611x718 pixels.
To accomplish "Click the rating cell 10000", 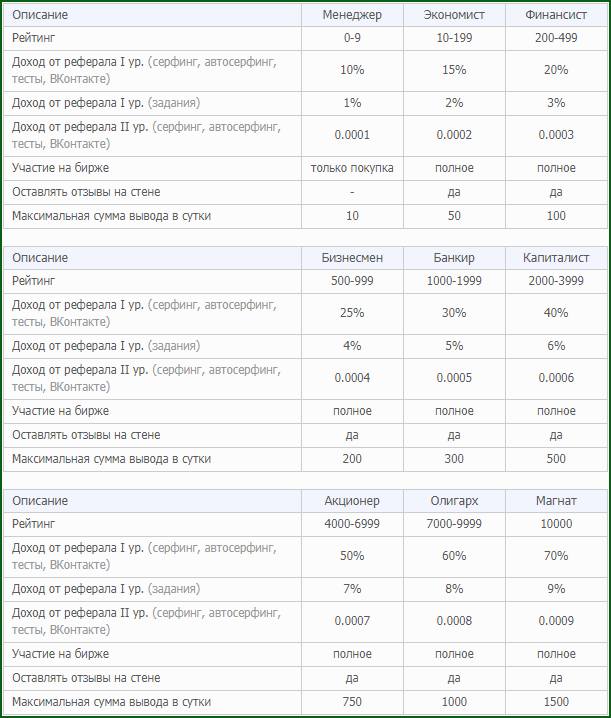I will coord(556,523).
